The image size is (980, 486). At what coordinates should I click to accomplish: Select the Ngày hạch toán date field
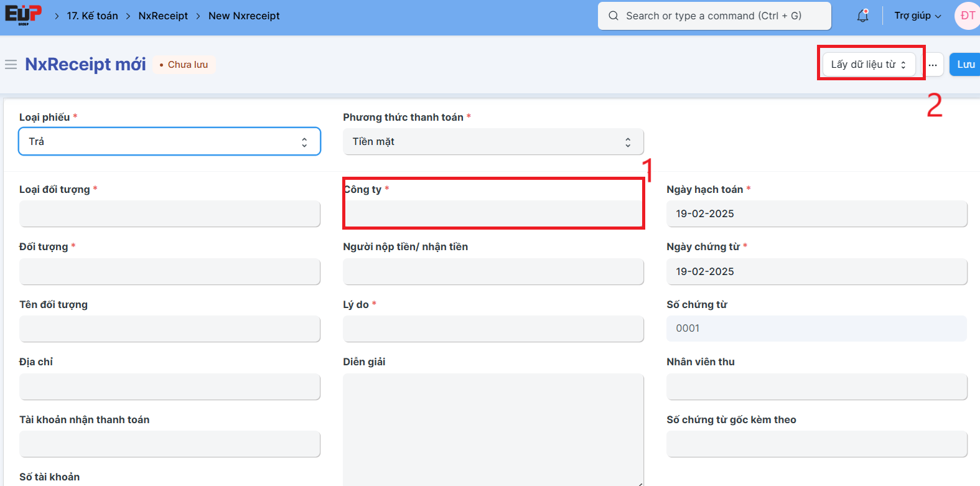816,214
